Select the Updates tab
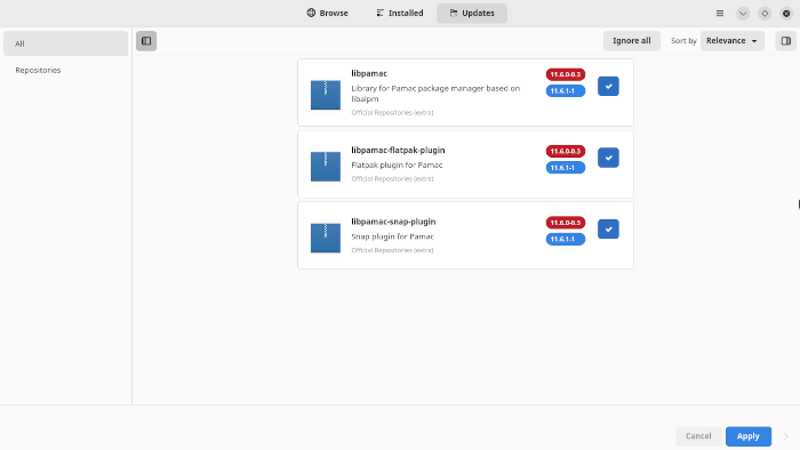The width and height of the screenshot is (800, 450). (x=472, y=13)
